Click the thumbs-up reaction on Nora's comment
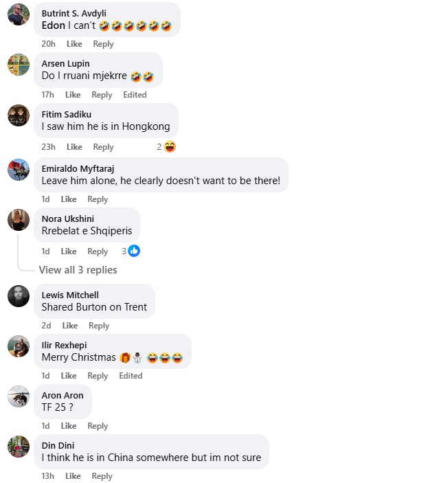The image size is (448, 483). click(x=134, y=251)
